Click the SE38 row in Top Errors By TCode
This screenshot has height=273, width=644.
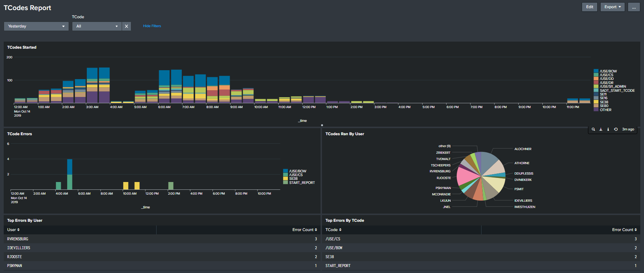coord(481,257)
